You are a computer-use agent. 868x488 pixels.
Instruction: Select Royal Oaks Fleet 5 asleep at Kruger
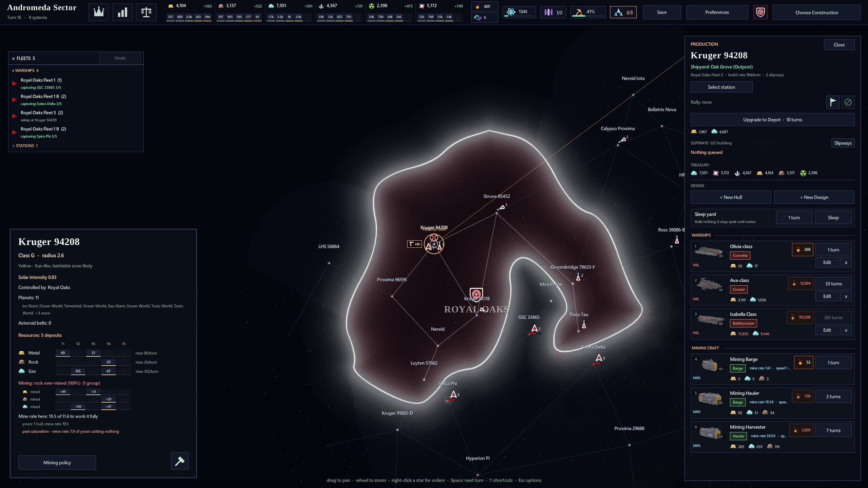pyautogui.click(x=76, y=116)
